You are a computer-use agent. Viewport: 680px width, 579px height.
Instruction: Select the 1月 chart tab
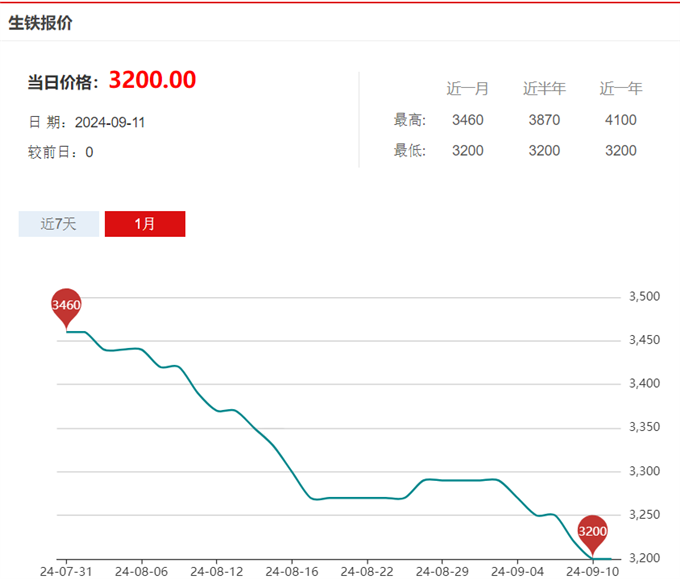145,224
